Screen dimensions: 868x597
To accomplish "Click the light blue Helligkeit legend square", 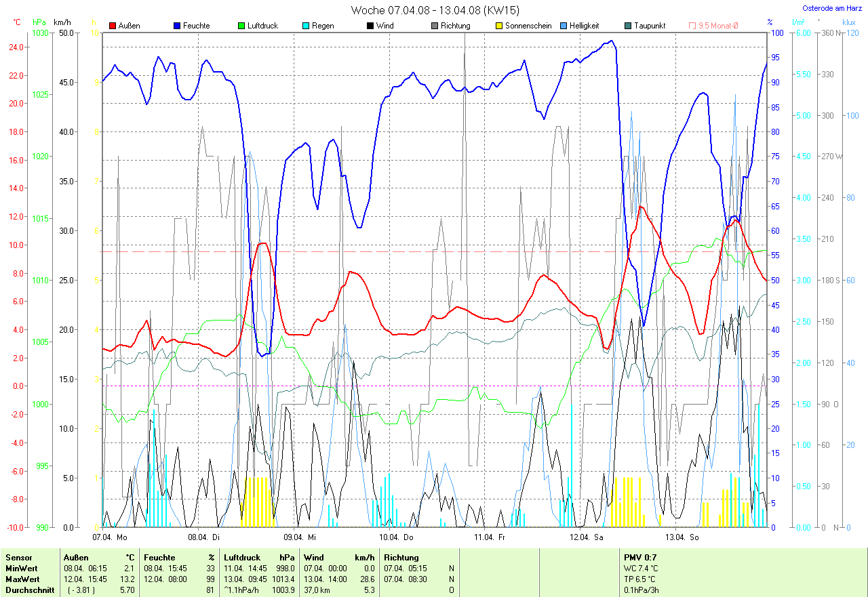I will 564,26.
